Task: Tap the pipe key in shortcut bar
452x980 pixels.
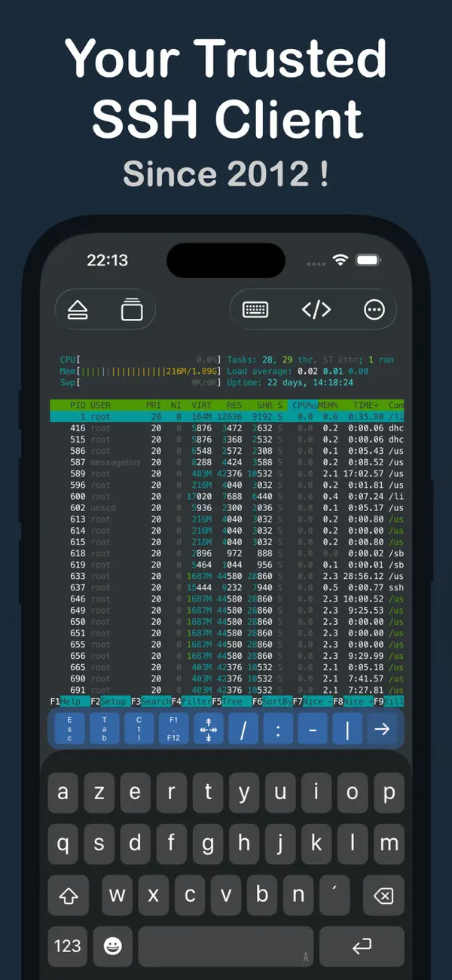Action: coord(347,729)
